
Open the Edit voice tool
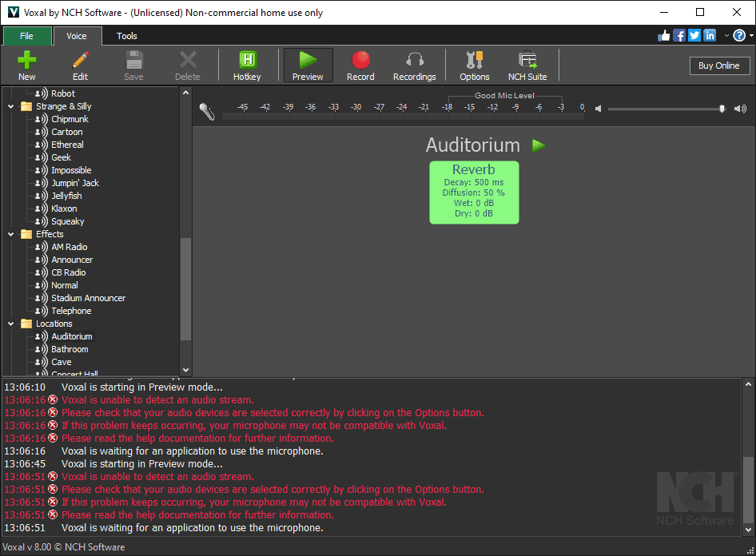point(80,66)
